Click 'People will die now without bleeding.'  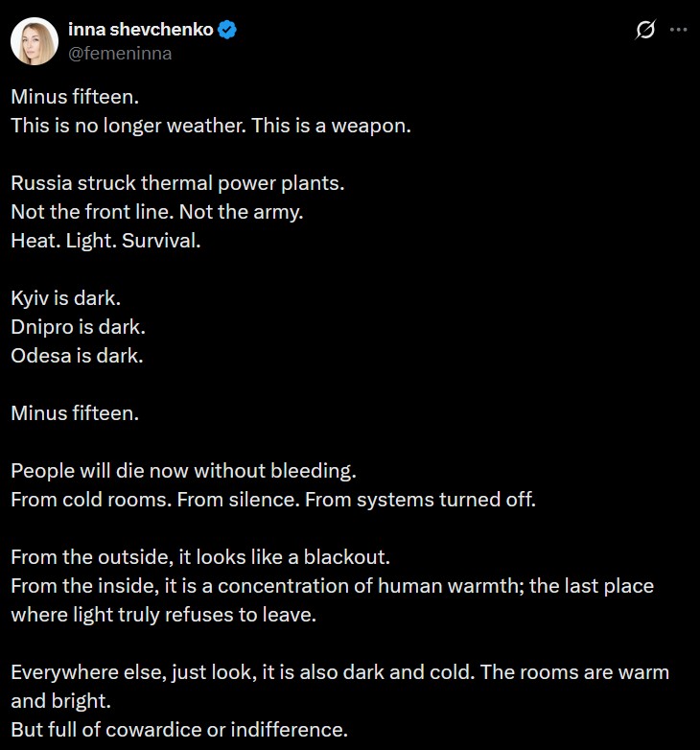tap(183, 470)
